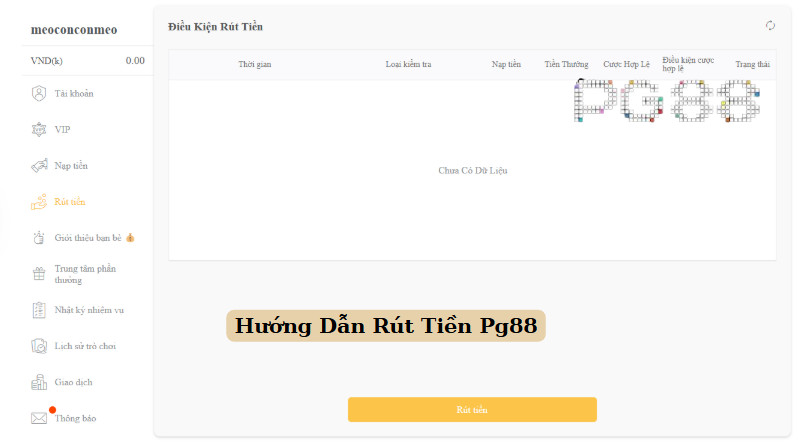800x445 pixels.
Task: Click the Cược Hợp Lệ column header
Action: point(627,64)
